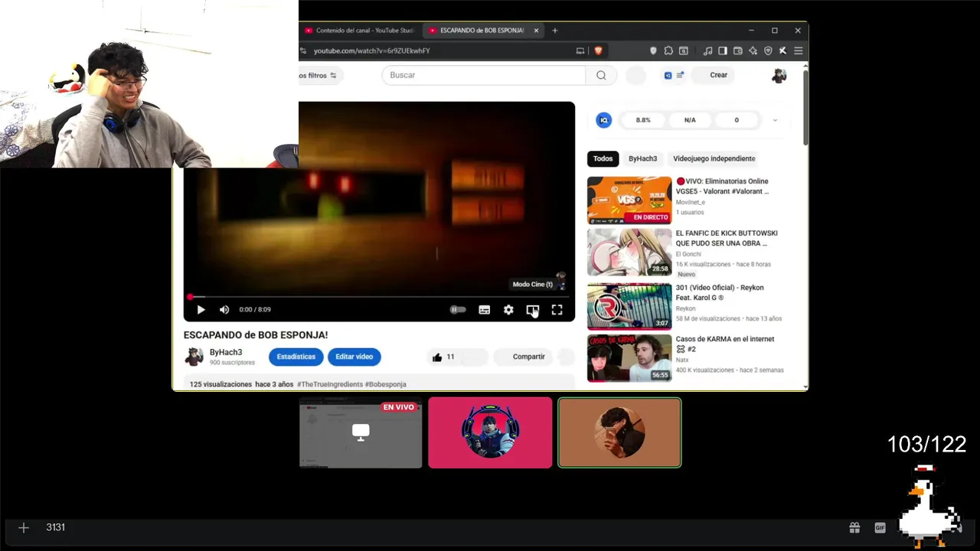Open the VPN shield icon in toolbar
The image size is (980, 551).
pyautogui.click(x=768, y=51)
